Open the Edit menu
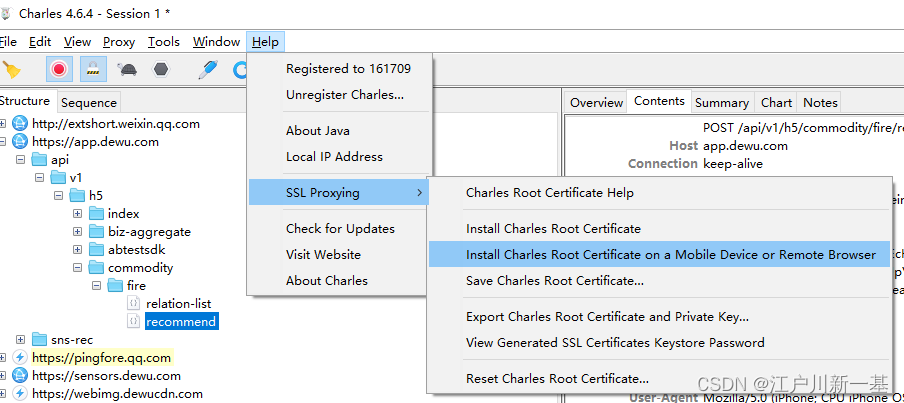This screenshot has width=904, height=403. pos(40,42)
